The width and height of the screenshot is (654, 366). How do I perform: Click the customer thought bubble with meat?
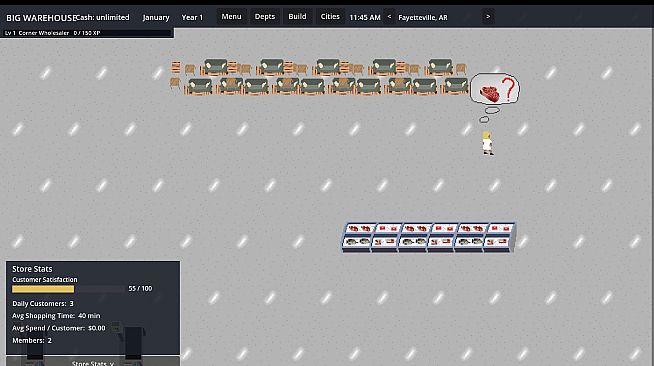[x=495, y=89]
